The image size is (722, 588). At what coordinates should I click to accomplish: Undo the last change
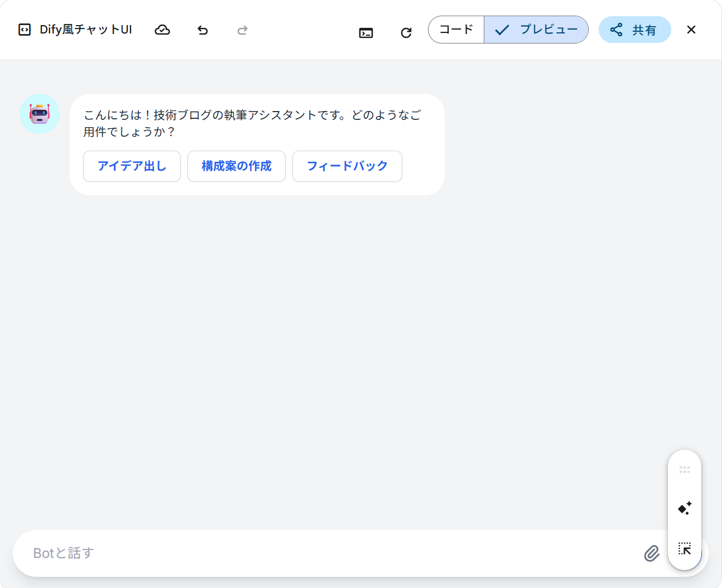203,30
